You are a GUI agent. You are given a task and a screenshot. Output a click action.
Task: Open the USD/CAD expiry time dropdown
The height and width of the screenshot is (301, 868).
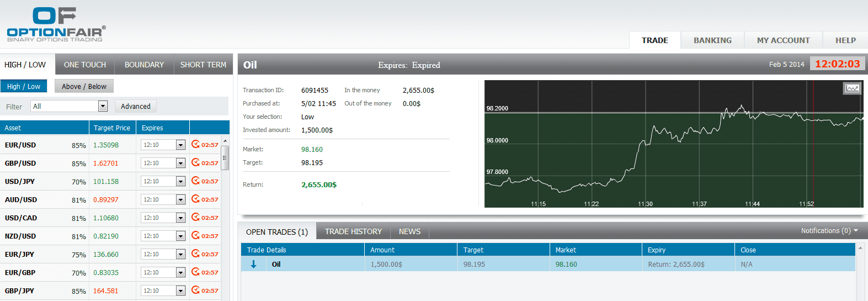[180, 218]
